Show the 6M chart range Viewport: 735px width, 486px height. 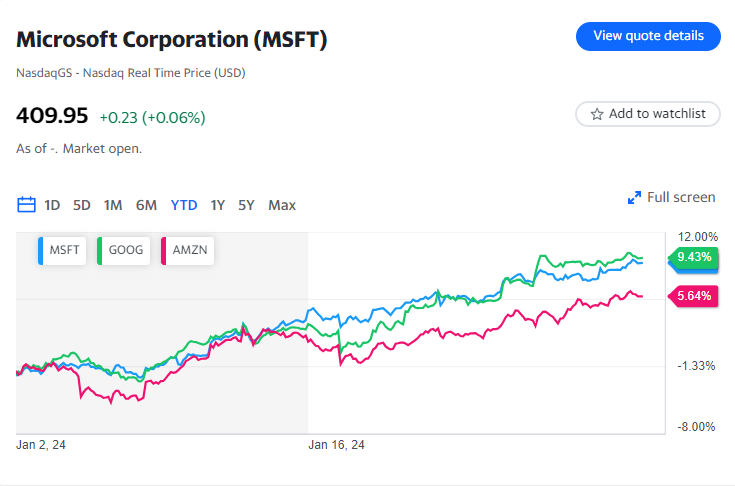(146, 205)
